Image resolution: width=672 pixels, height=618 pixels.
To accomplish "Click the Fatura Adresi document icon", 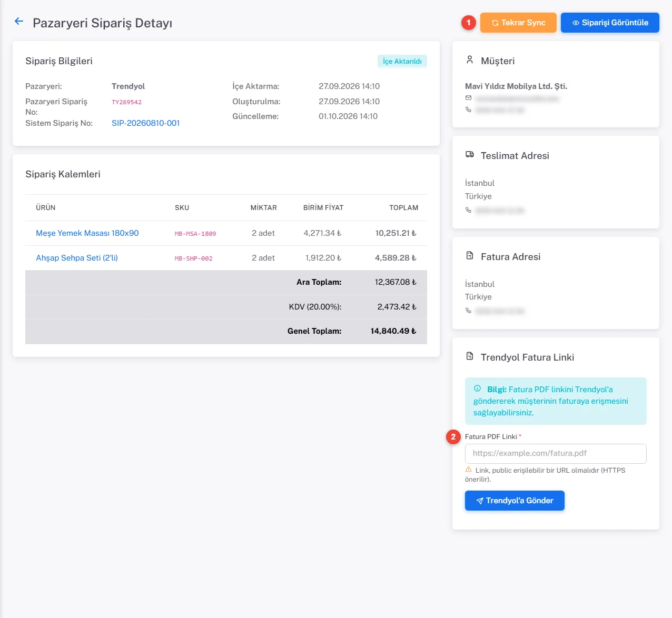I will point(470,256).
